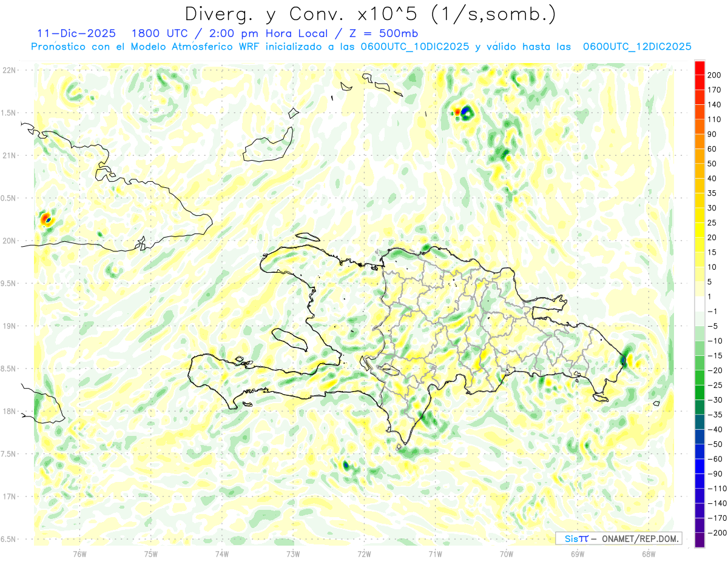The height and width of the screenshot is (562, 728).
Task: Click the '68W' longitude label
Action: click(x=649, y=554)
